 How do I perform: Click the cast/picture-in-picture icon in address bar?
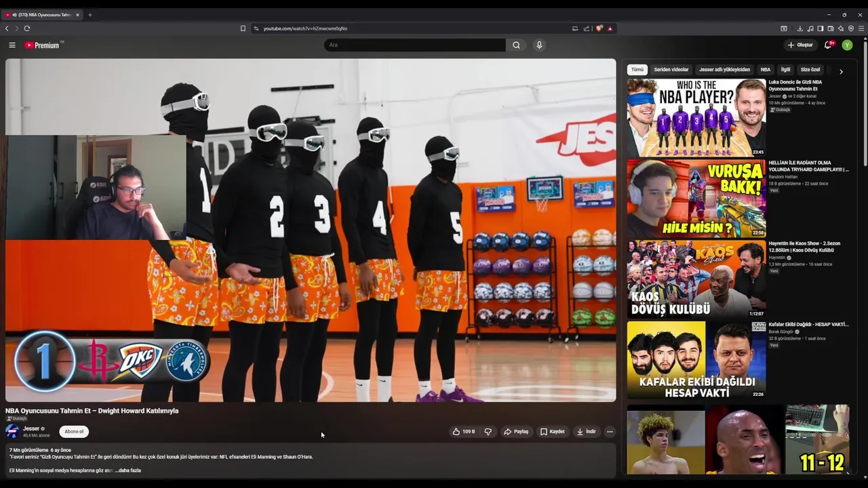click(575, 28)
